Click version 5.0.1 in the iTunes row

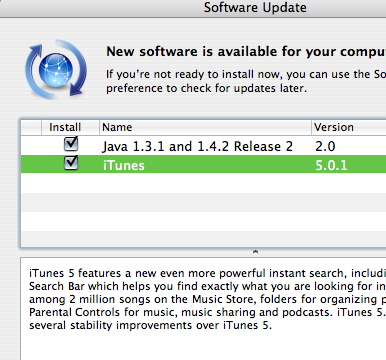[x=331, y=165]
